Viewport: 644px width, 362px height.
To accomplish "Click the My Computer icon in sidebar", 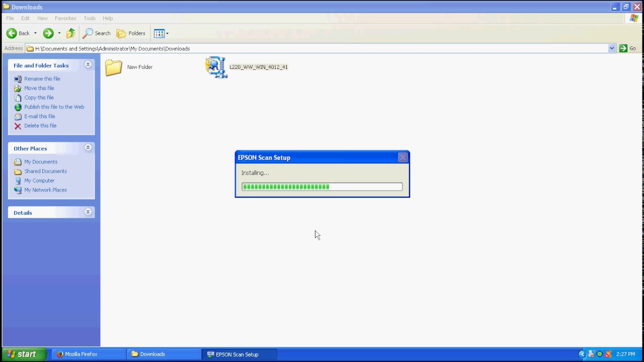I will pyautogui.click(x=18, y=180).
